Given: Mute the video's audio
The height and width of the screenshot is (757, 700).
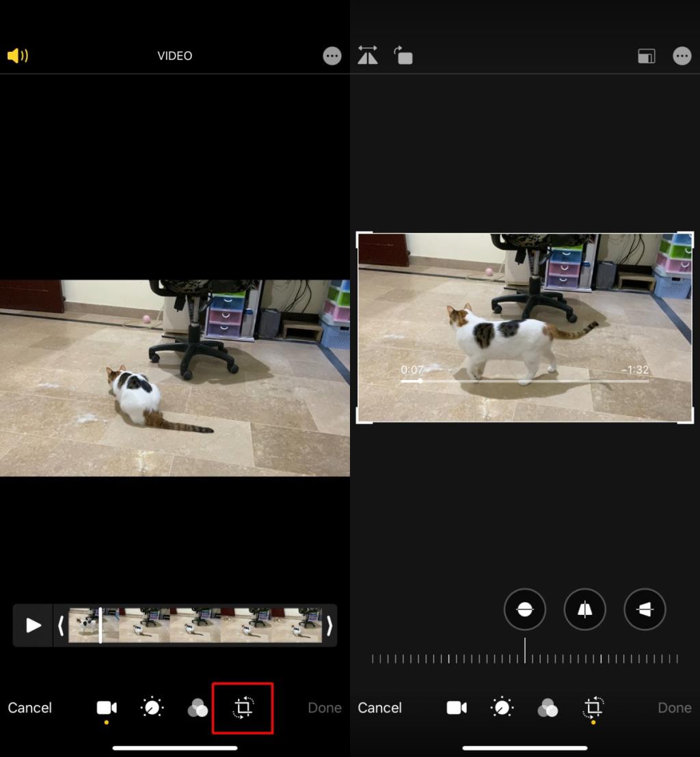Looking at the screenshot, I should 17,56.
